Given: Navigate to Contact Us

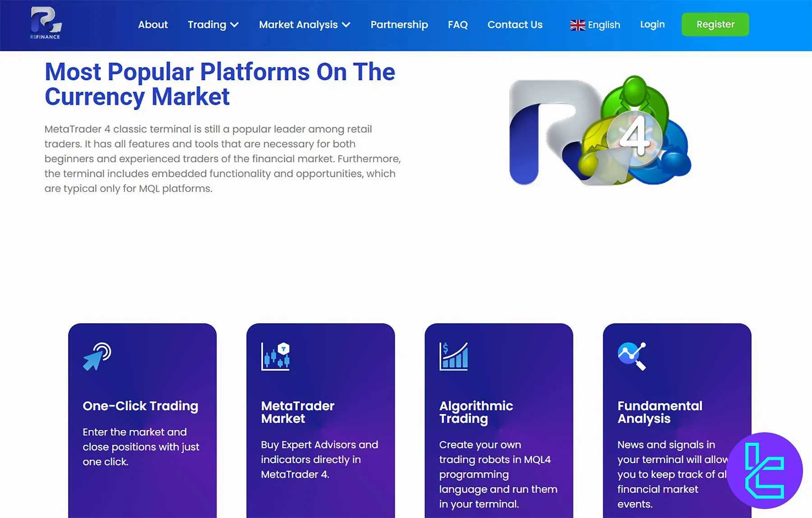Looking at the screenshot, I should tap(515, 25).
